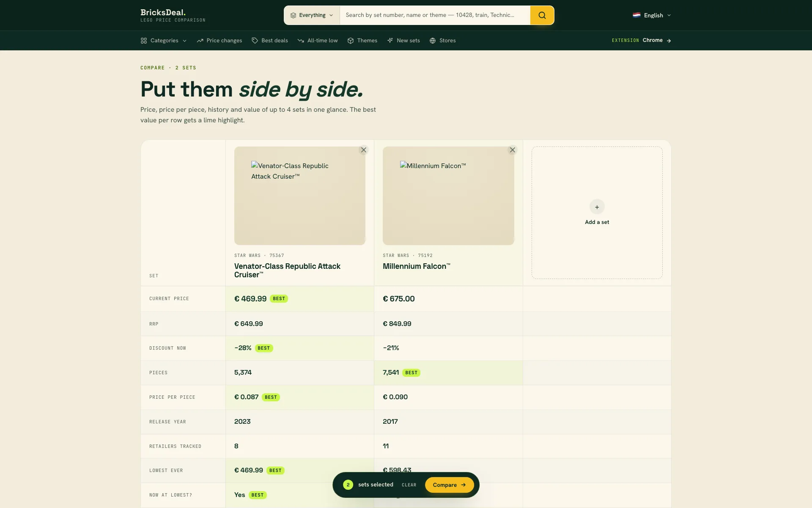812x508 pixels.
Task: Click the BEST badge in Discount Now row
Action: [264, 348]
